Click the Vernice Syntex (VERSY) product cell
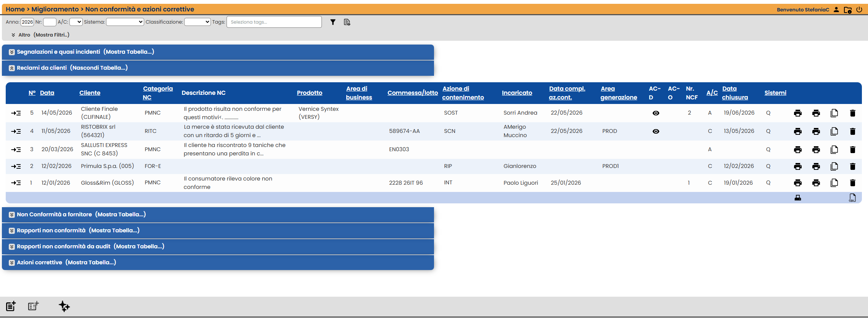This screenshot has width=868, height=318. (x=318, y=113)
